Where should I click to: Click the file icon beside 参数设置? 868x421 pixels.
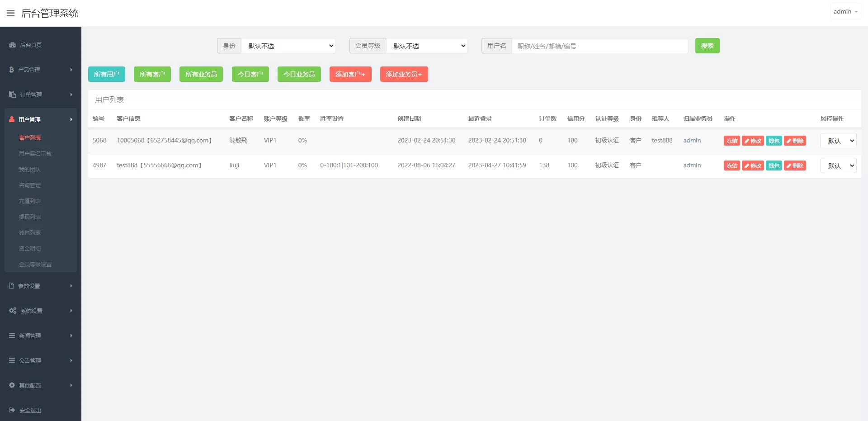[x=11, y=286]
